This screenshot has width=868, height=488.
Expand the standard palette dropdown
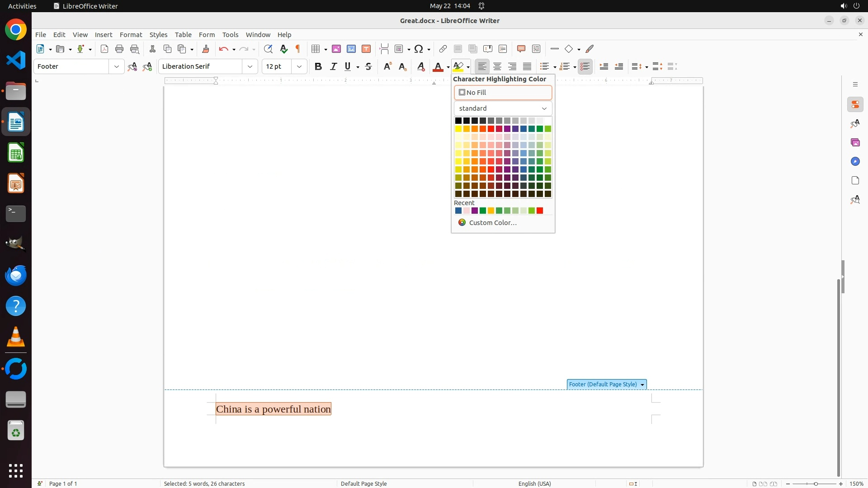pyautogui.click(x=544, y=108)
